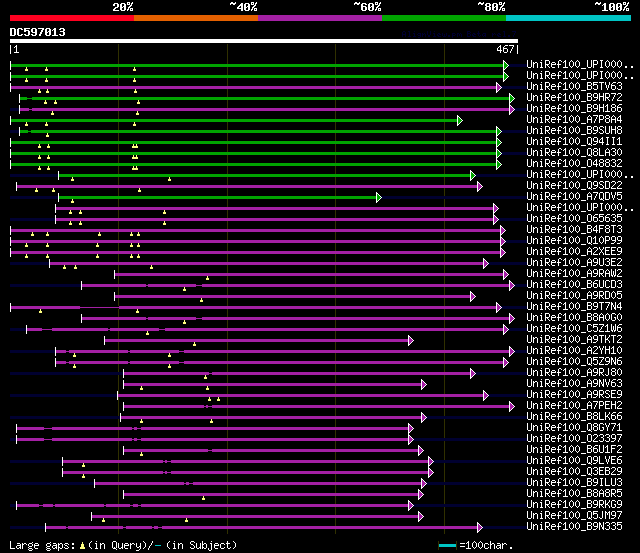Click the purple ~60% identity color band
This screenshot has width=640, height=553.
point(320,18)
